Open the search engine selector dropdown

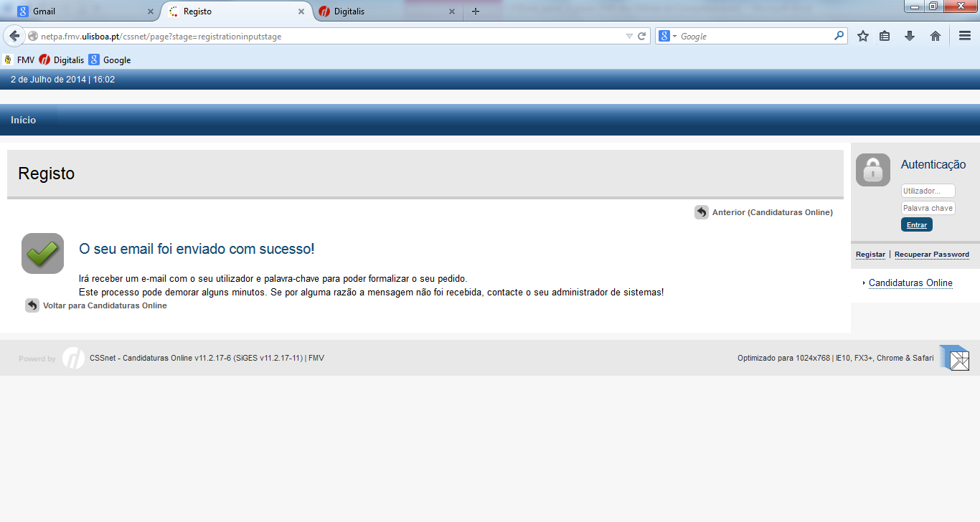pyautogui.click(x=668, y=36)
